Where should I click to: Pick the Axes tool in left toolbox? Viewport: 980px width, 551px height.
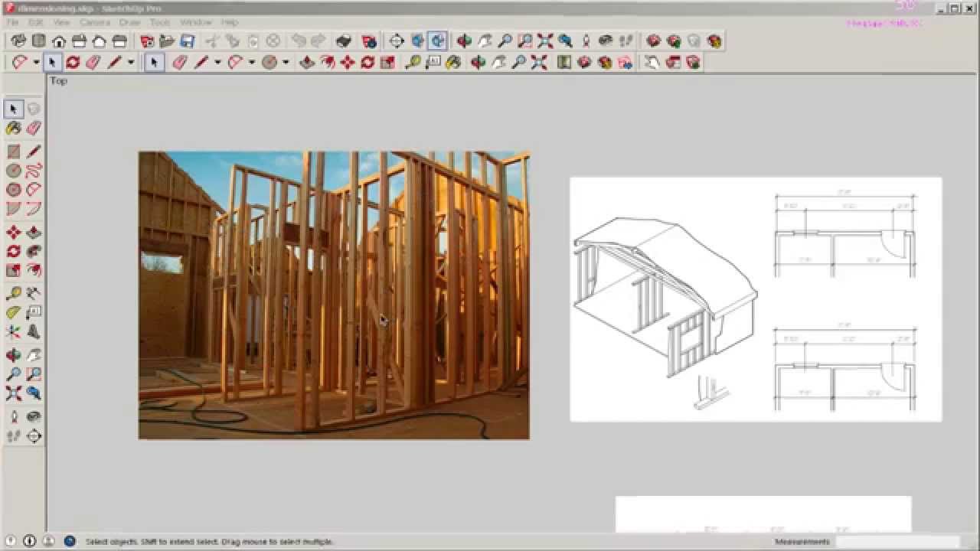(14, 331)
